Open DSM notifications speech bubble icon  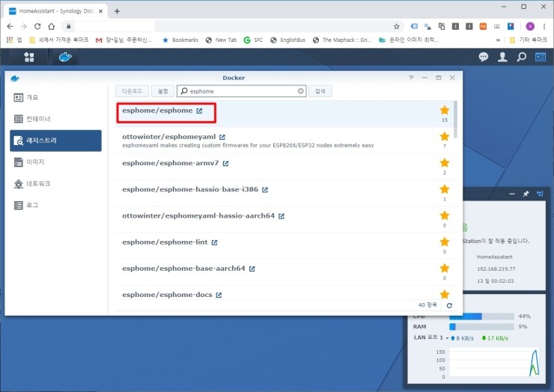pos(484,57)
